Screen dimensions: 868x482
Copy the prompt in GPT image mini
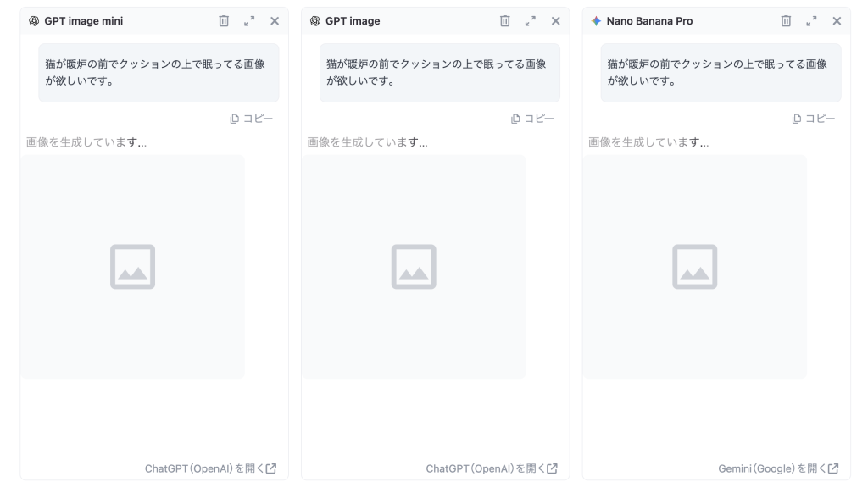coord(252,119)
